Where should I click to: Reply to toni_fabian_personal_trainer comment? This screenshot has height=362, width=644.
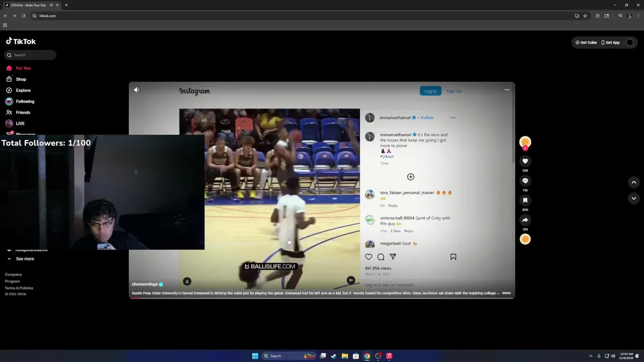(x=393, y=205)
